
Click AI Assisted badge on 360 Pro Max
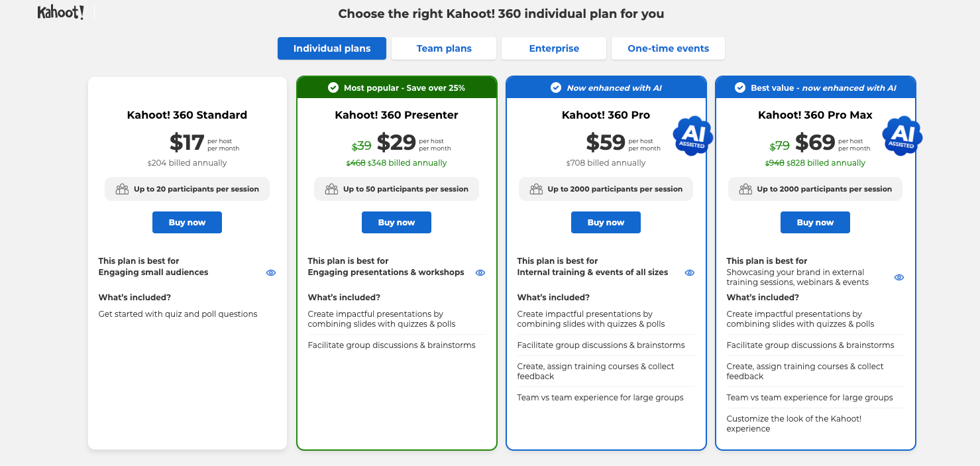(x=902, y=136)
